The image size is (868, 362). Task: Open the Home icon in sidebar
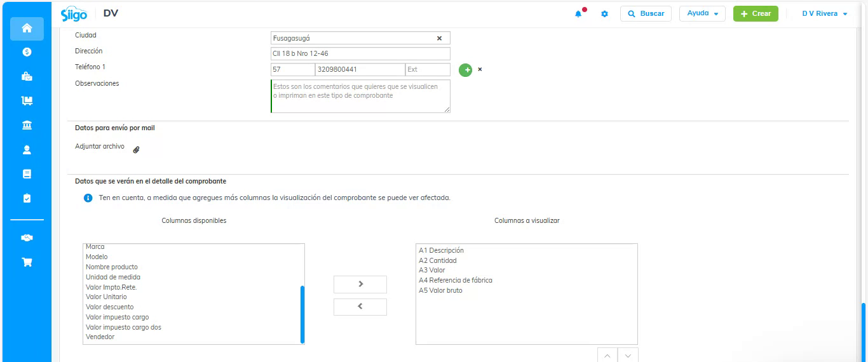[27, 28]
